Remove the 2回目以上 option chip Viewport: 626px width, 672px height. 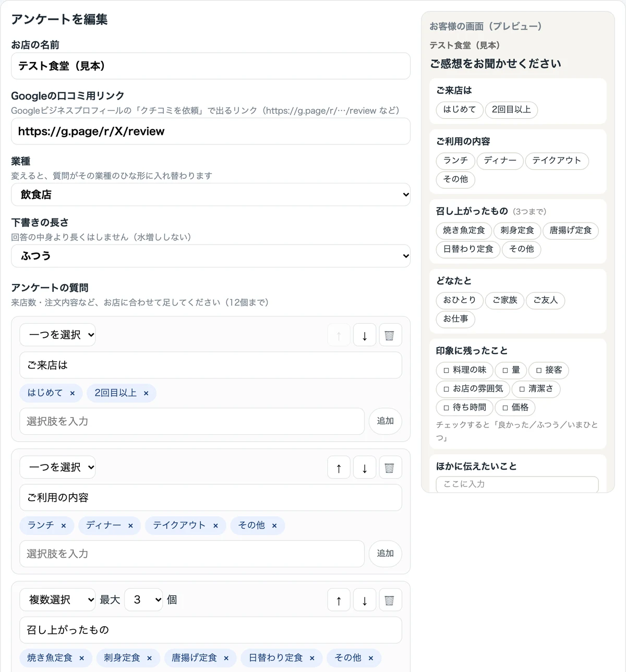tap(146, 393)
